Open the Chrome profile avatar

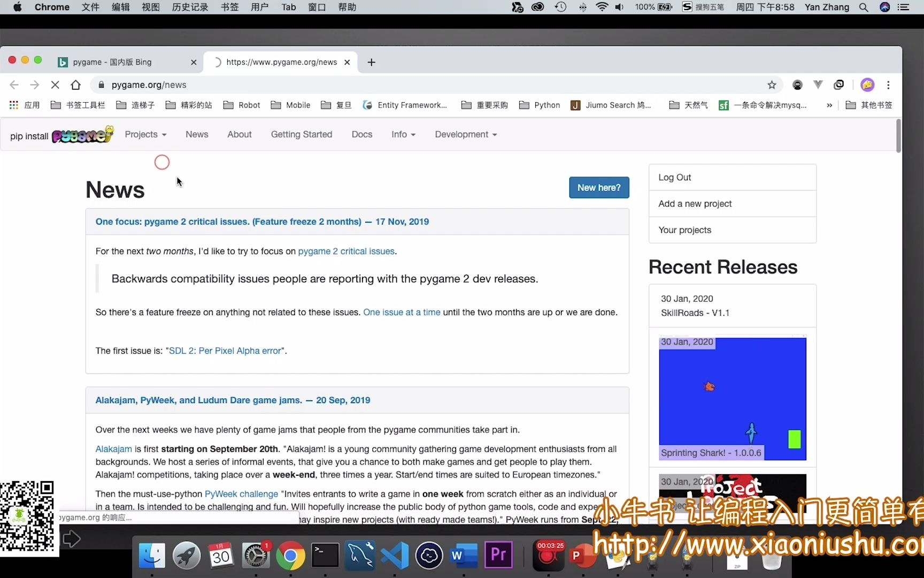click(x=867, y=85)
